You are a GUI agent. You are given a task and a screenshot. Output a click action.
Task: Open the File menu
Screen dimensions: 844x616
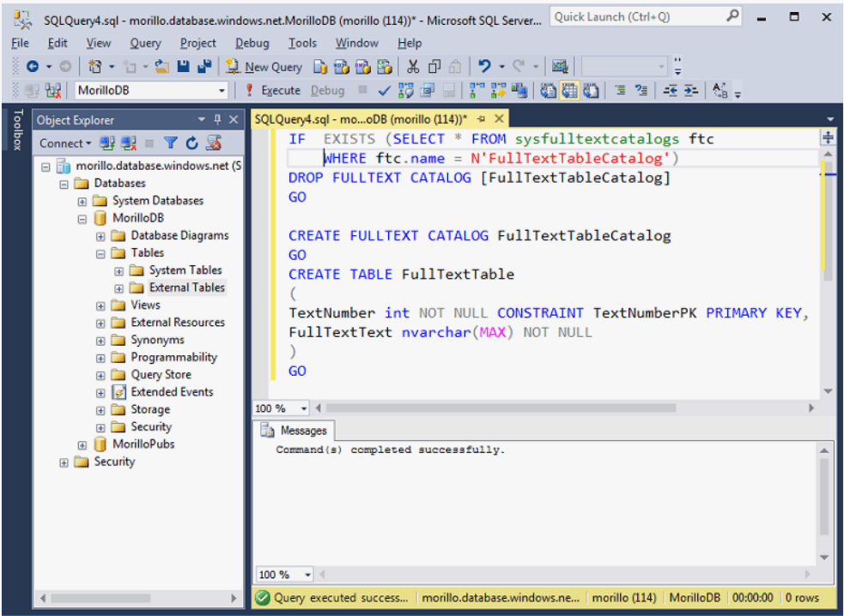[21, 43]
